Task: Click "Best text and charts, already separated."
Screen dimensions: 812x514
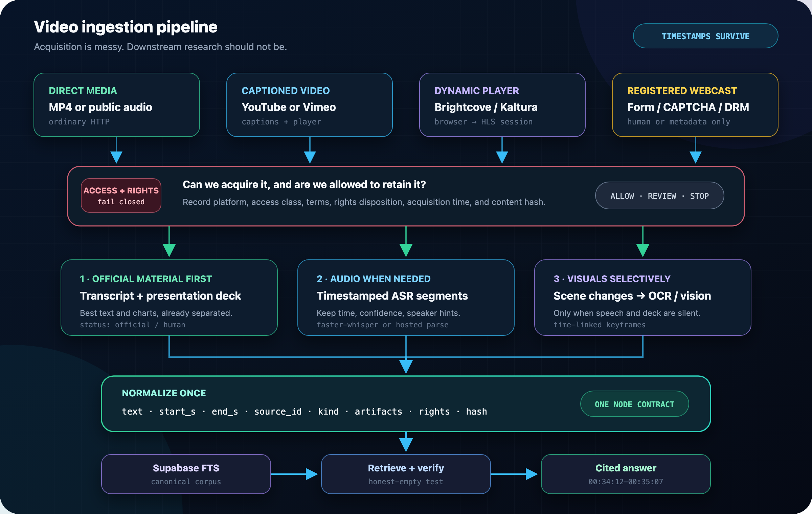Action: tap(156, 313)
